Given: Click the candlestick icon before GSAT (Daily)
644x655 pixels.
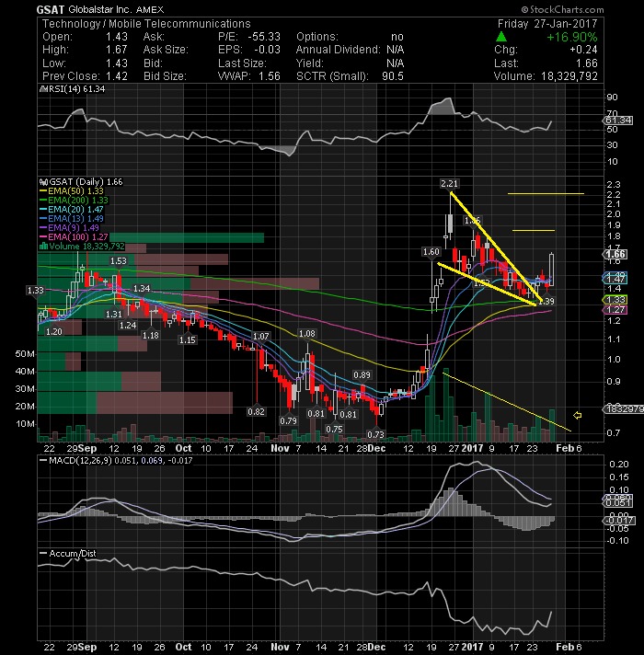Looking at the screenshot, I should click(43, 182).
